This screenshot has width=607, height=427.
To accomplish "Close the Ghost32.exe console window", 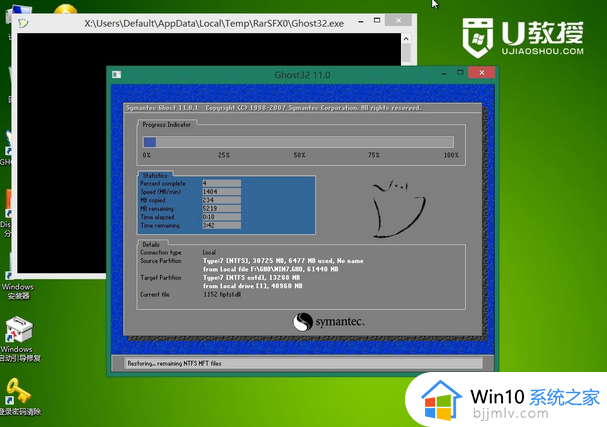I will [x=398, y=20].
